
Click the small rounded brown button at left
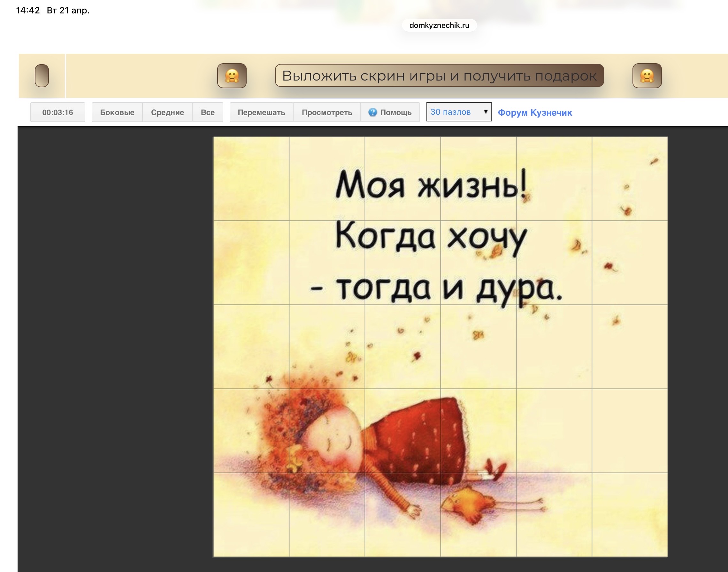click(x=42, y=76)
